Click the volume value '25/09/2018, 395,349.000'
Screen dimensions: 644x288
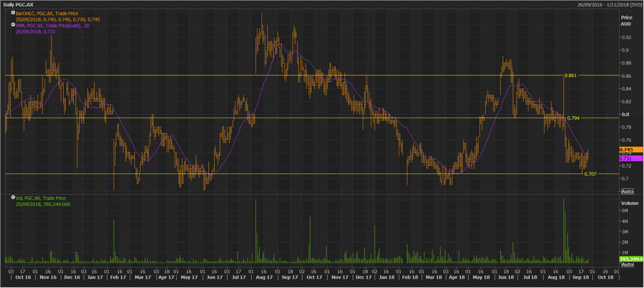(x=43, y=204)
